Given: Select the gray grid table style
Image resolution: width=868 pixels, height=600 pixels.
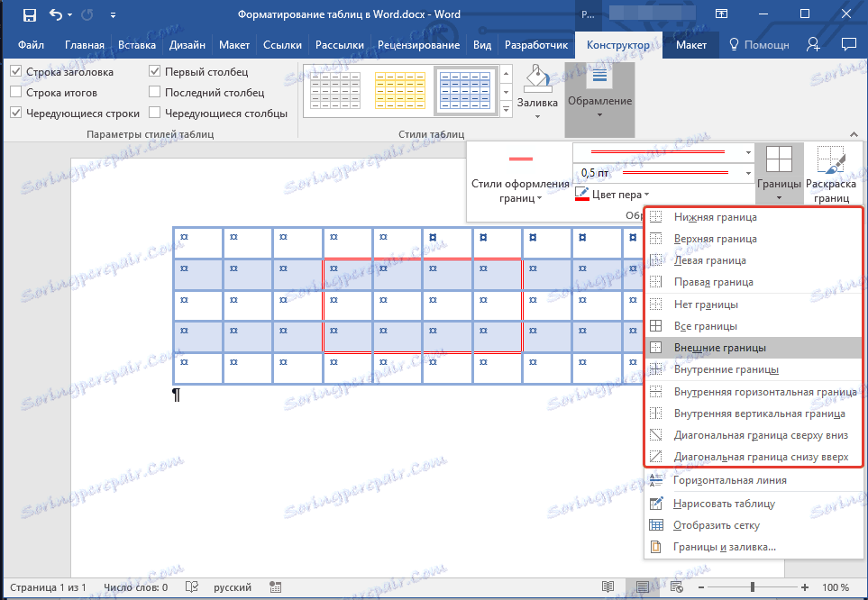Looking at the screenshot, I should [x=335, y=90].
